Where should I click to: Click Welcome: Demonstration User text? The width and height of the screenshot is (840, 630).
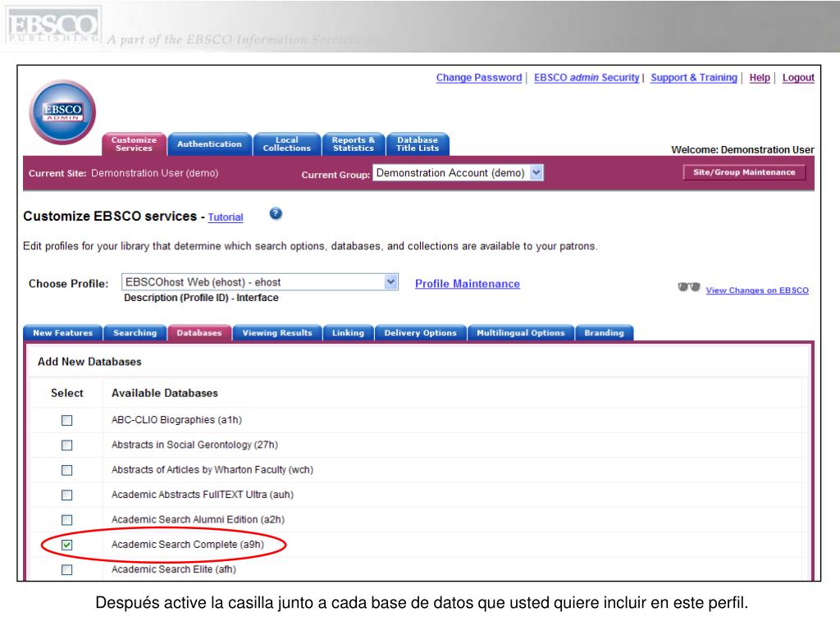[x=742, y=150]
